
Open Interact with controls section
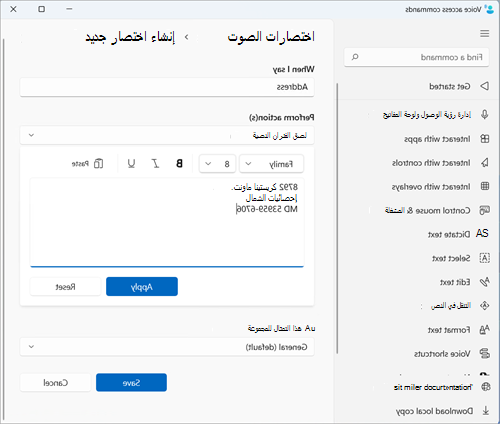(x=431, y=163)
